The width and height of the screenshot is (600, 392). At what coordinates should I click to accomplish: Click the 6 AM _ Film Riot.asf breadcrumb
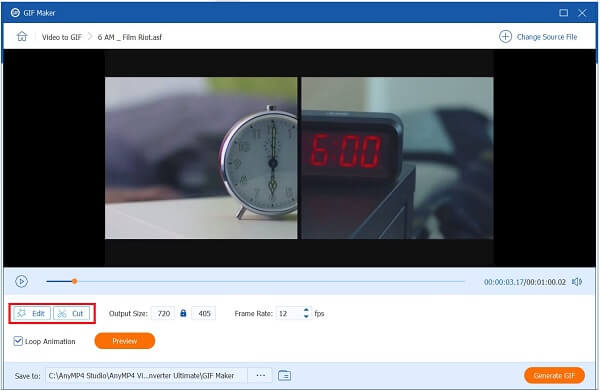click(130, 37)
